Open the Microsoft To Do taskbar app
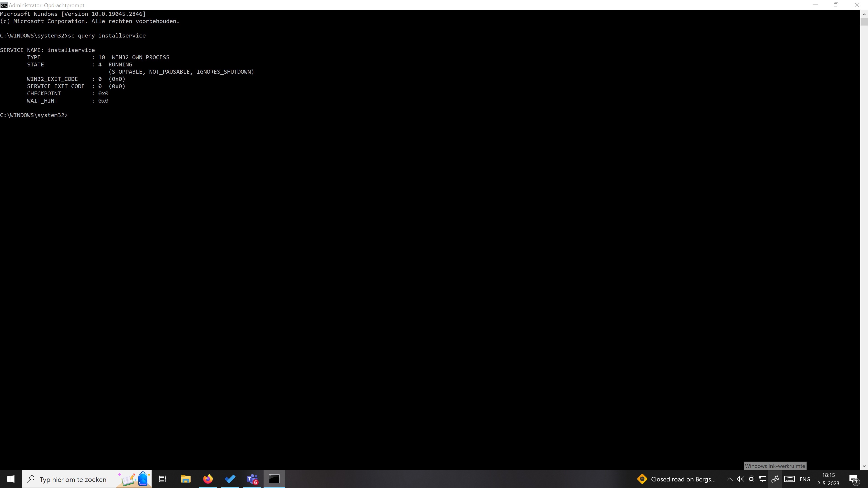The image size is (868, 488). pyautogui.click(x=230, y=479)
